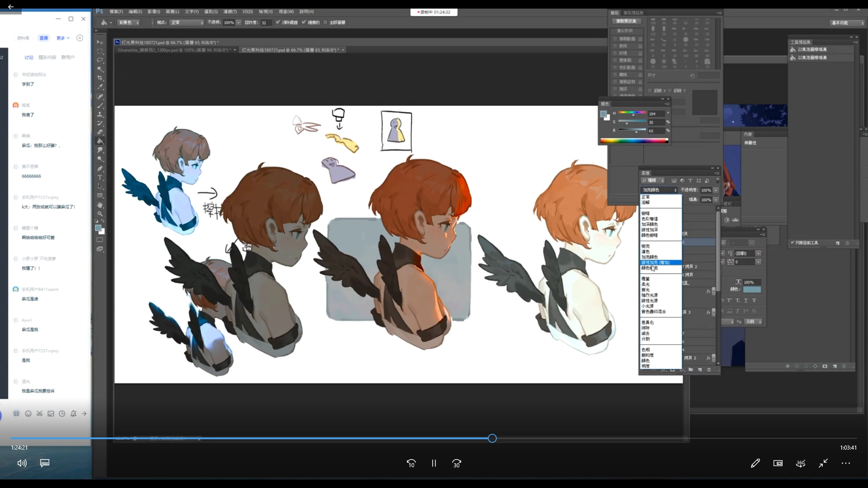Select the Lasso tool
The height and width of the screenshot is (488, 868).
click(100, 60)
